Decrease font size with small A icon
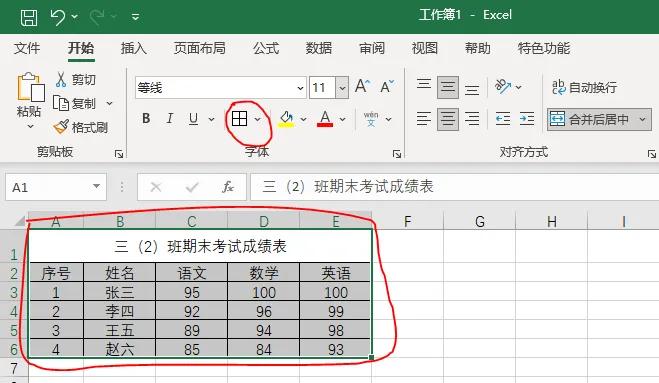This screenshot has width=659, height=383. [x=387, y=86]
